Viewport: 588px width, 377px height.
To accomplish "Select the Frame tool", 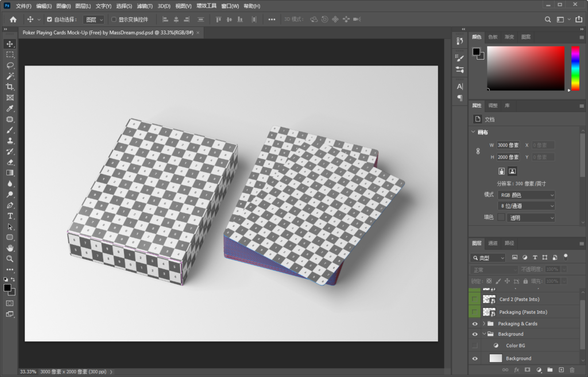I will (x=10, y=98).
